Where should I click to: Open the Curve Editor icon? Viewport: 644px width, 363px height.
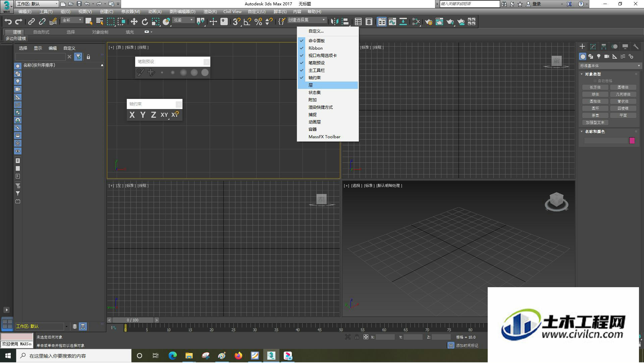(x=392, y=22)
